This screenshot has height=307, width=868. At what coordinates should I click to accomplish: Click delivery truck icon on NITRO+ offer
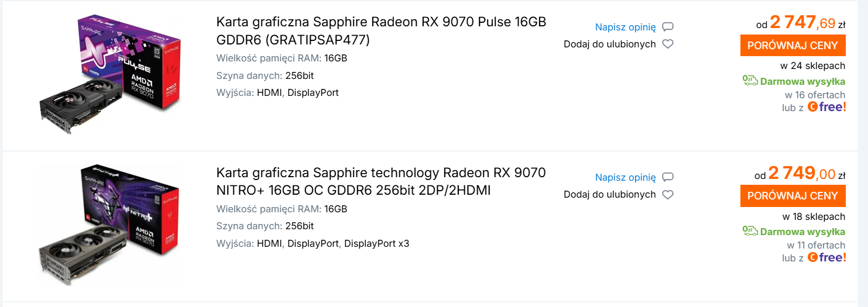pos(750,232)
